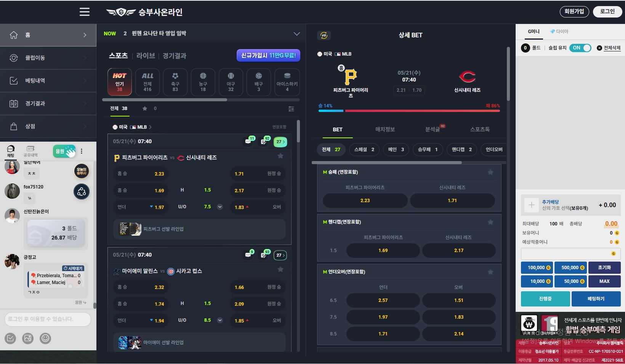625x364 pixels.
Task: Open comments icon on Pittsburgh match
Action: (x=249, y=141)
